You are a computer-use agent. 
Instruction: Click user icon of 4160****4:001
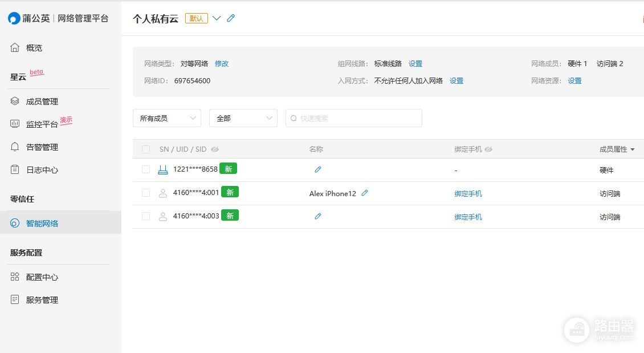[x=163, y=193]
